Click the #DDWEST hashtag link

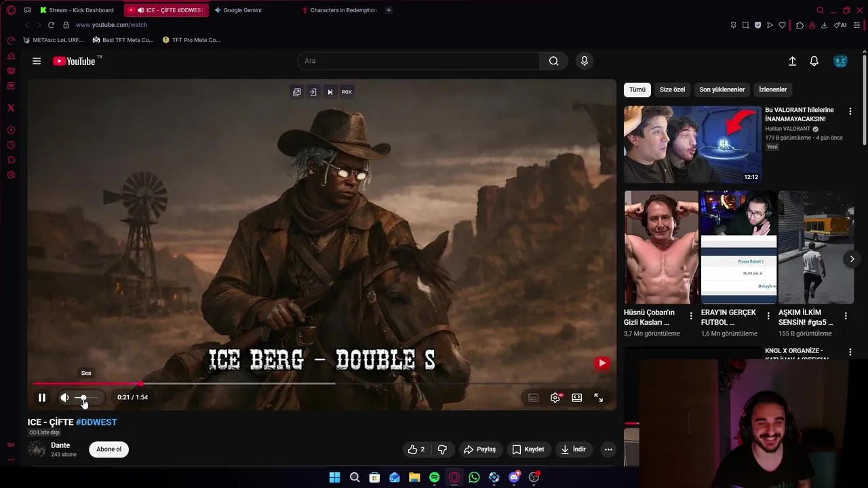(x=96, y=422)
